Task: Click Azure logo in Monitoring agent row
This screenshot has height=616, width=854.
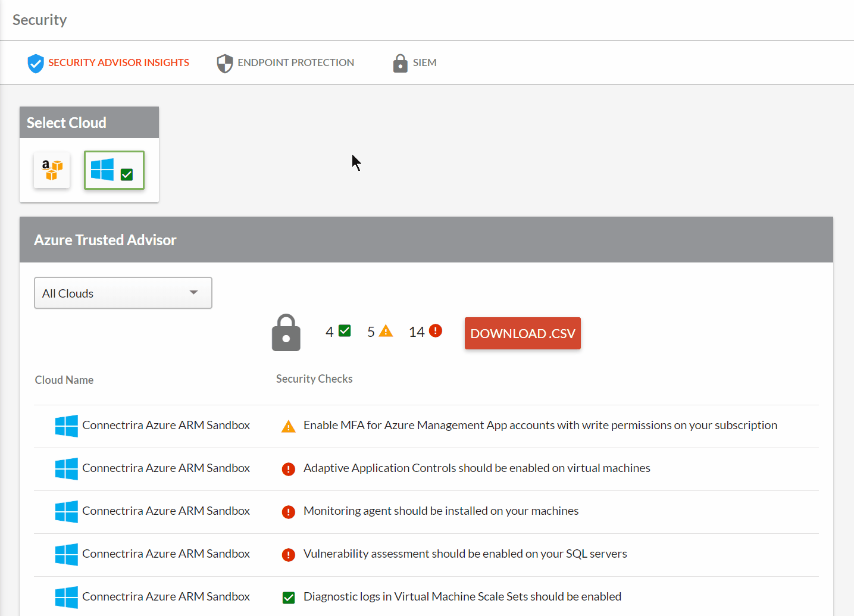Action: [x=67, y=512]
